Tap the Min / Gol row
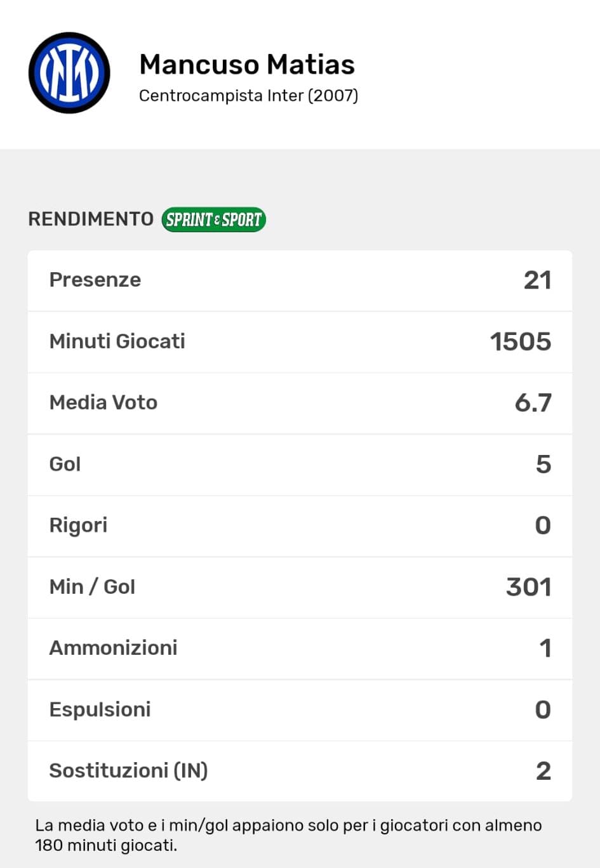Viewport: 600px width, 868px height. [x=300, y=587]
